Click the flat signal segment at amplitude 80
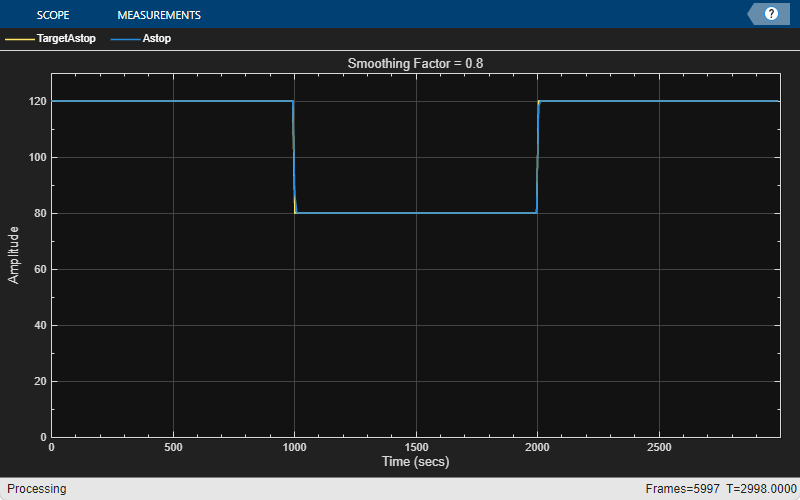 tap(416, 213)
